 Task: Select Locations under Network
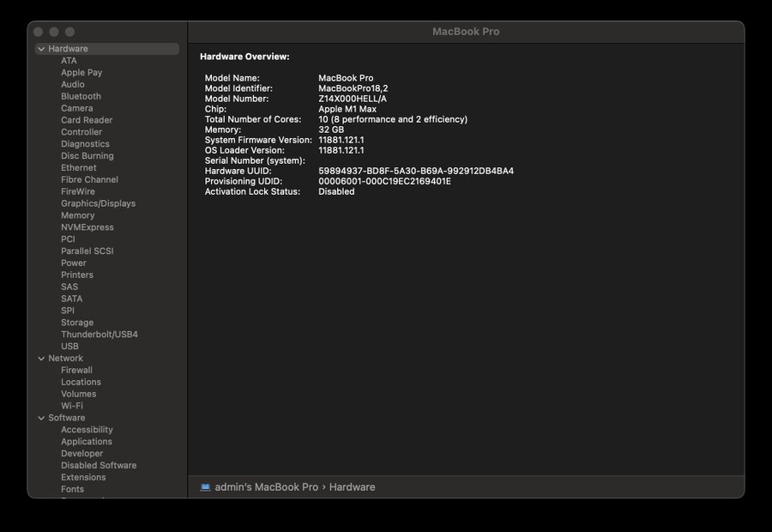click(81, 382)
